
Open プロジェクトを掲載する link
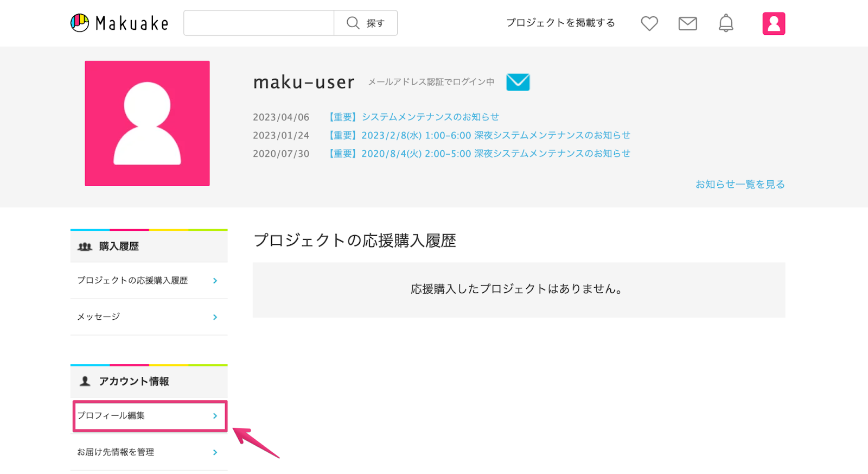(560, 23)
